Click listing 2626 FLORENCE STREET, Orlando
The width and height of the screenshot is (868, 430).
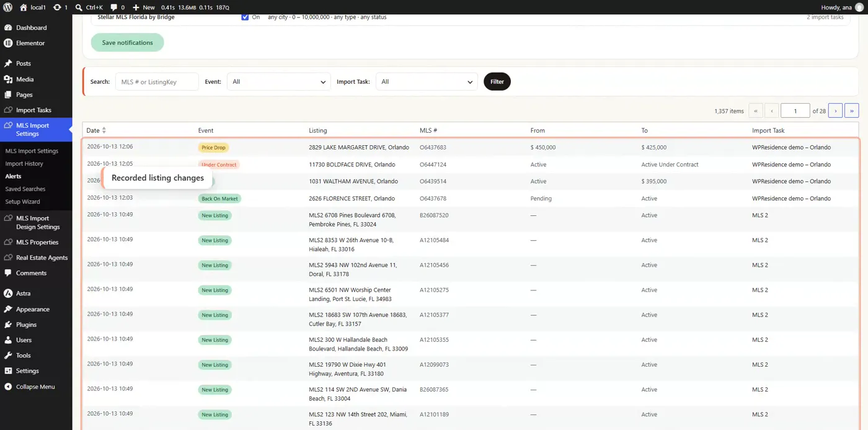[352, 199]
